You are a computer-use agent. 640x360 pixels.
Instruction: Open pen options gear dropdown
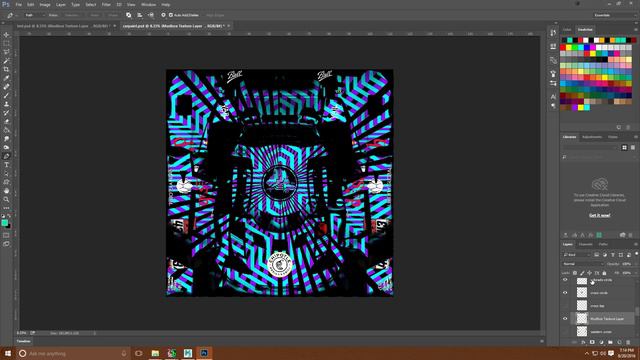(163, 15)
